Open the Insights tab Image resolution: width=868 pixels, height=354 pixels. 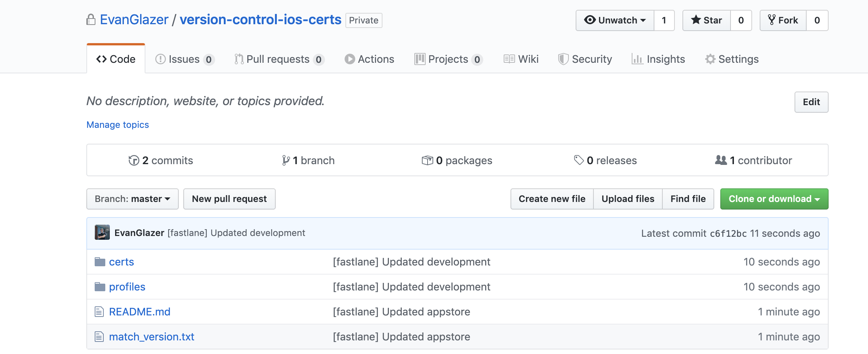click(x=659, y=59)
